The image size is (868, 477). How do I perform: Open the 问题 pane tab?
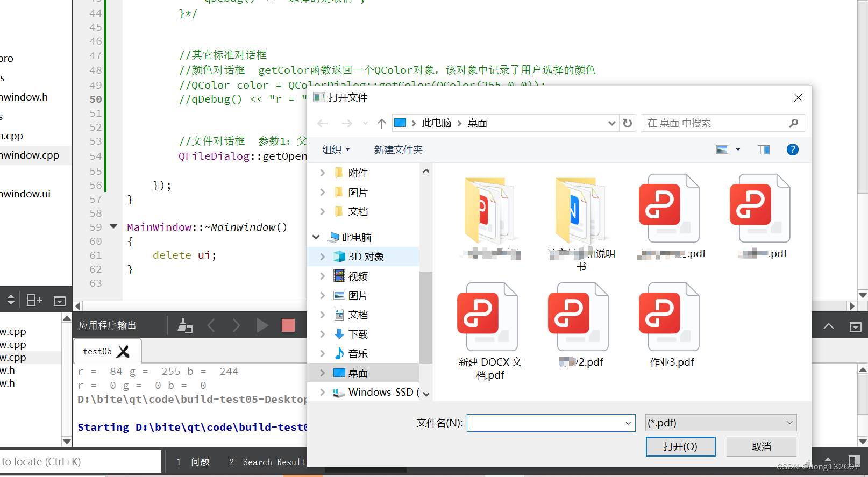point(194,462)
